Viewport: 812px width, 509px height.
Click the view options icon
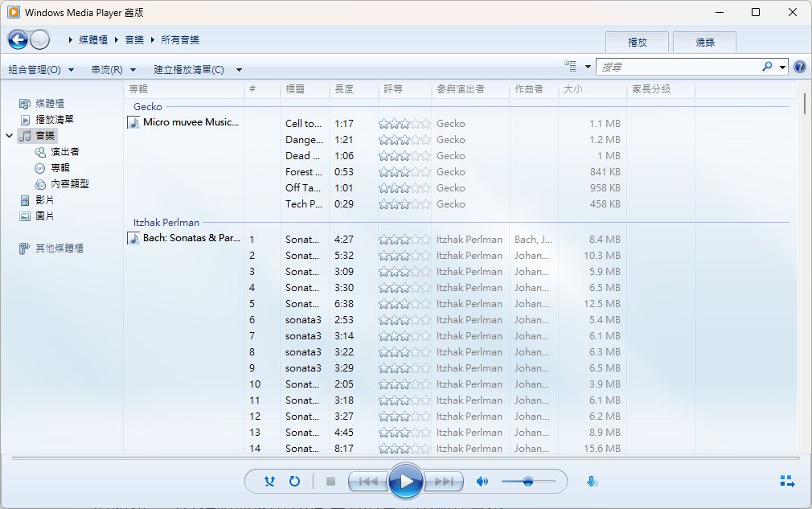click(x=570, y=66)
